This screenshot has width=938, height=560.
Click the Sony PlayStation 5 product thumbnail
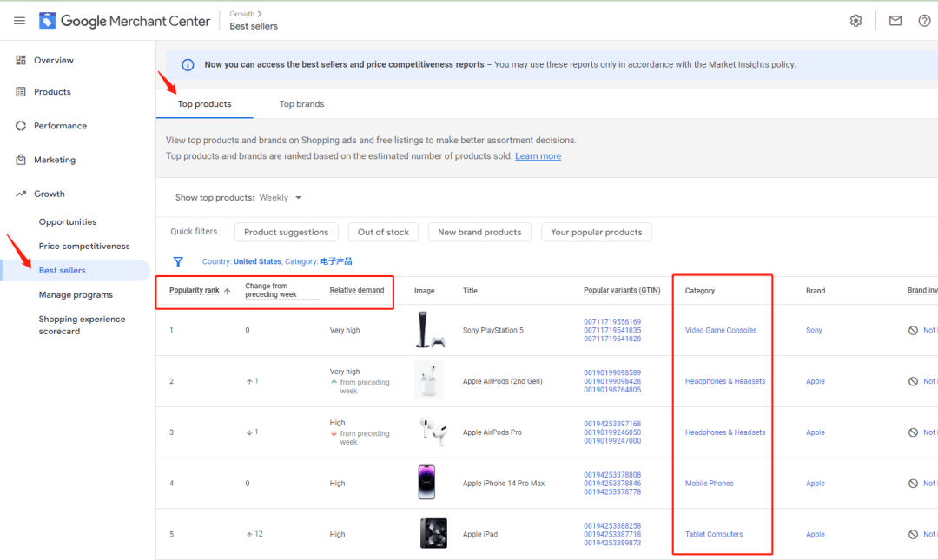click(x=431, y=330)
